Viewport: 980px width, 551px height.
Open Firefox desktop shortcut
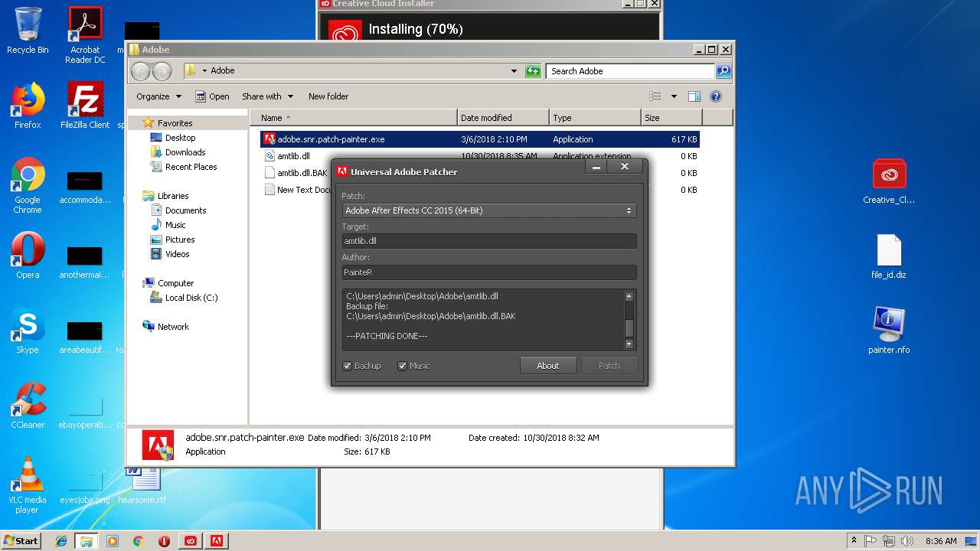click(x=28, y=106)
